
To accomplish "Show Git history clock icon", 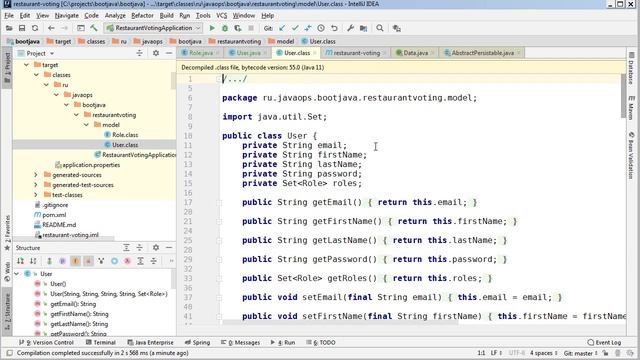I will 321,28.
